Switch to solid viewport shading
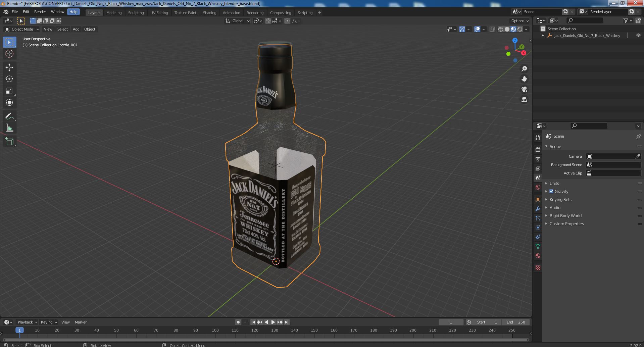This screenshot has width=644, height=347. [507, 29]
